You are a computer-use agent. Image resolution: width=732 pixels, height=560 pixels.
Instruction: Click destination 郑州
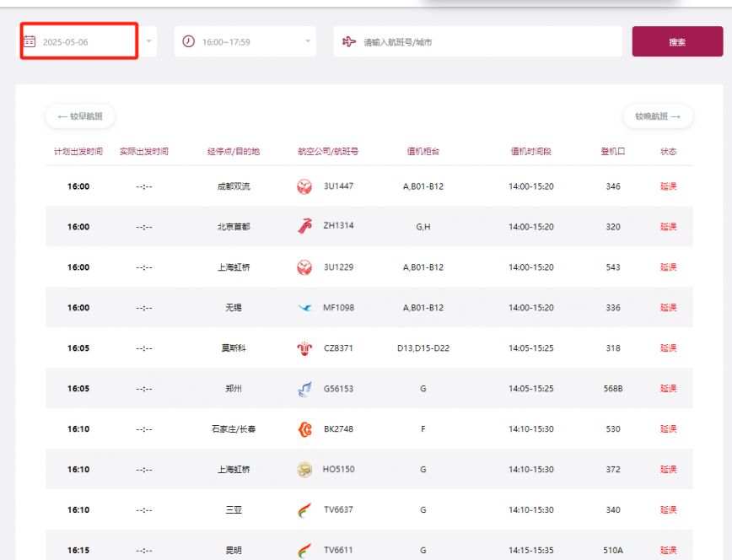[x=234, y=389]
